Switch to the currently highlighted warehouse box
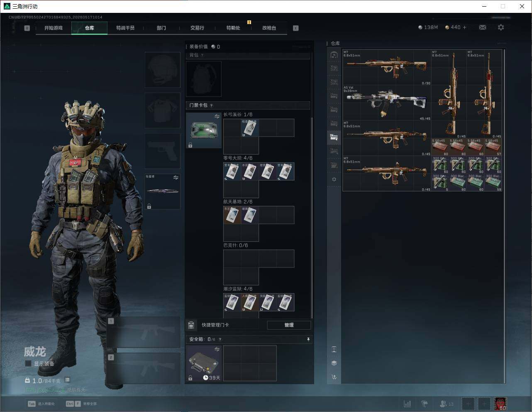 click(334, 137)
